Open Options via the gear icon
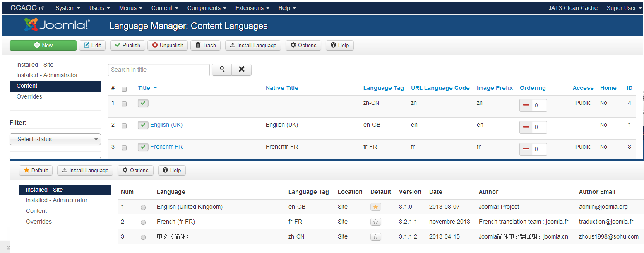Screen dimensions: 644x253 [303, 46]
